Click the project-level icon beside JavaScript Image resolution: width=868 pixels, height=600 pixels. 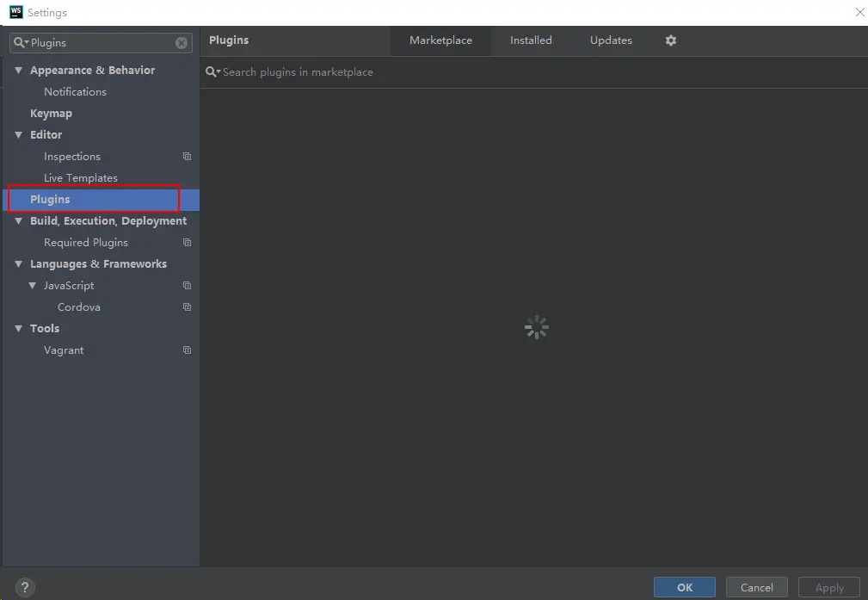(188, 285)
